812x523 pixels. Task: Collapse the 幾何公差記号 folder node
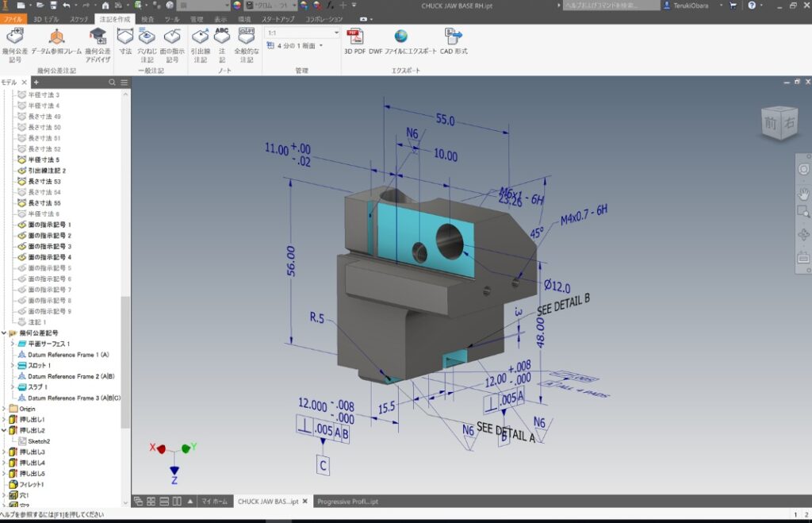pyautogui.click(x=5, y=333)
